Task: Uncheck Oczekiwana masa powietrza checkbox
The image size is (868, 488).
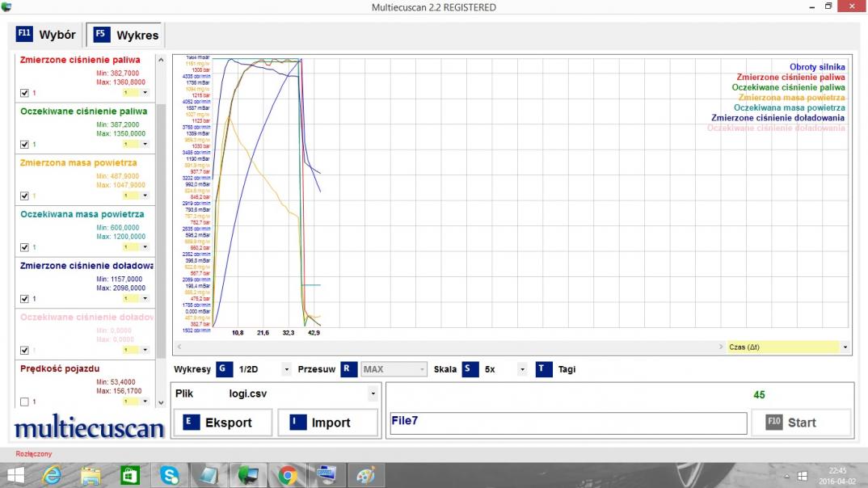Action: point(24,247)
